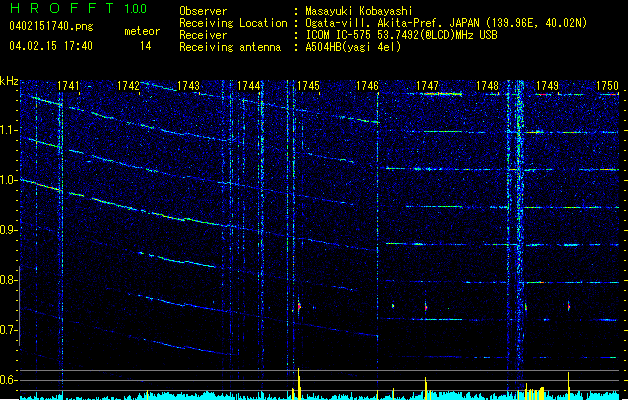Select the file name 0402151740.png
The width and height of the screenshot is (629, 400).
51,26
